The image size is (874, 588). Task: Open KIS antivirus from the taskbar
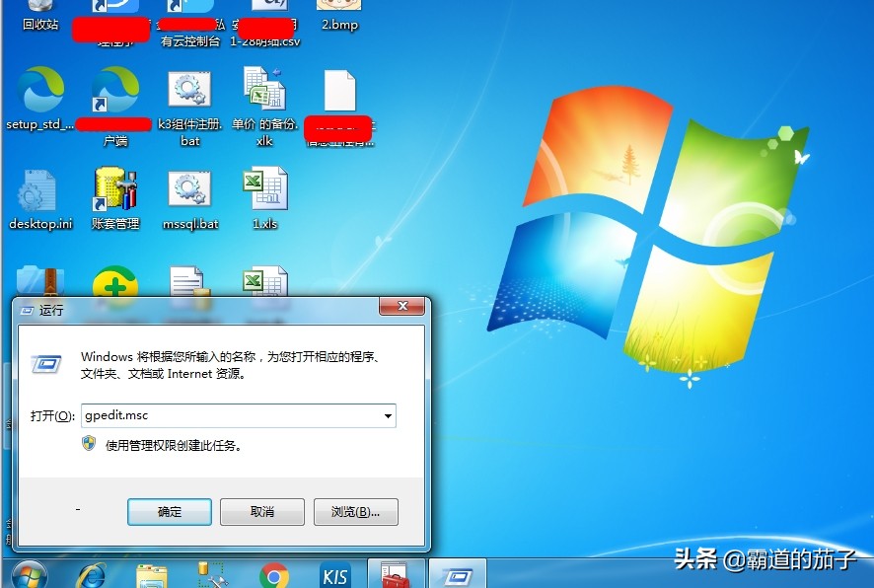[x=334, y=573]
